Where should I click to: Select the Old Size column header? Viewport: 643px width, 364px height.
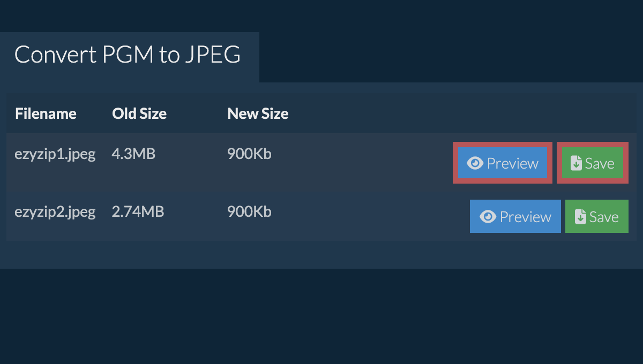coord(139,113)
